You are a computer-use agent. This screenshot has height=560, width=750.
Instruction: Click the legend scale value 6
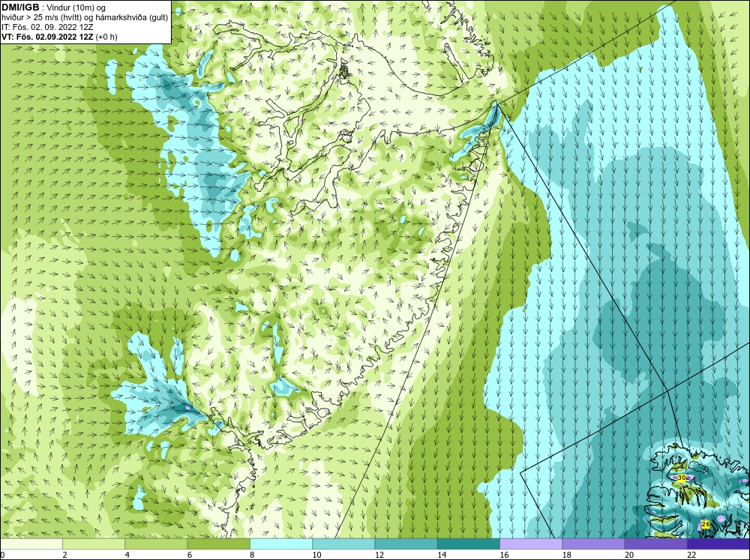coord(190,555)
